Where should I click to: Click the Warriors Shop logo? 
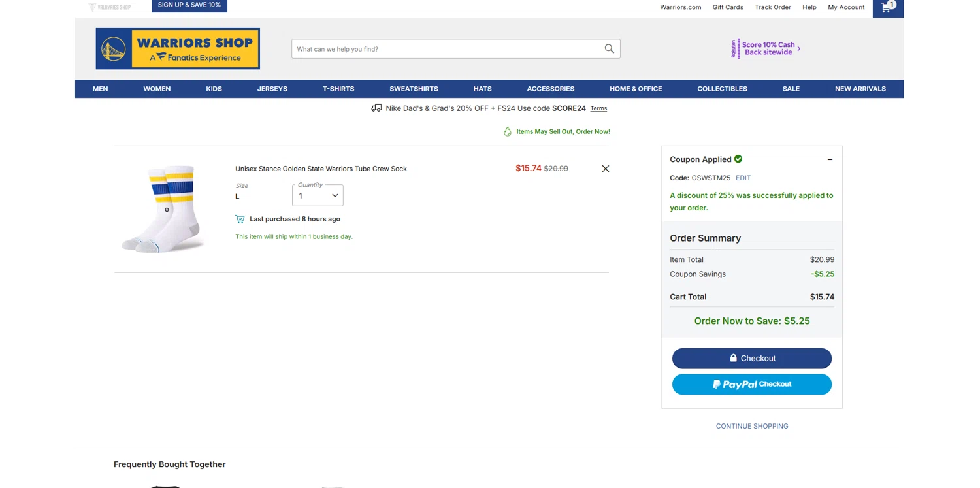(178, 49)
